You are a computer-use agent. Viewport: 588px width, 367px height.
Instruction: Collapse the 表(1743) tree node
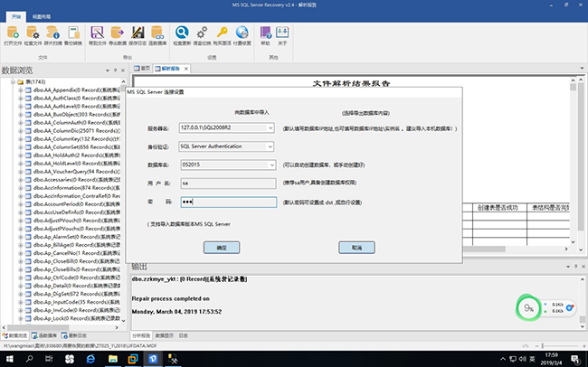pyautogui.click(x=13, y=81)
